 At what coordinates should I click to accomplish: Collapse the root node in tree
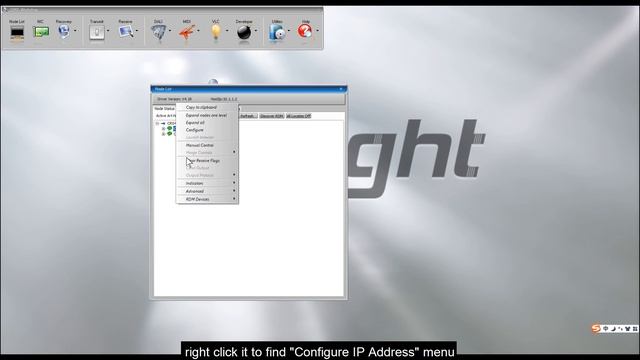pyautogui.click(x=157, y=123)
